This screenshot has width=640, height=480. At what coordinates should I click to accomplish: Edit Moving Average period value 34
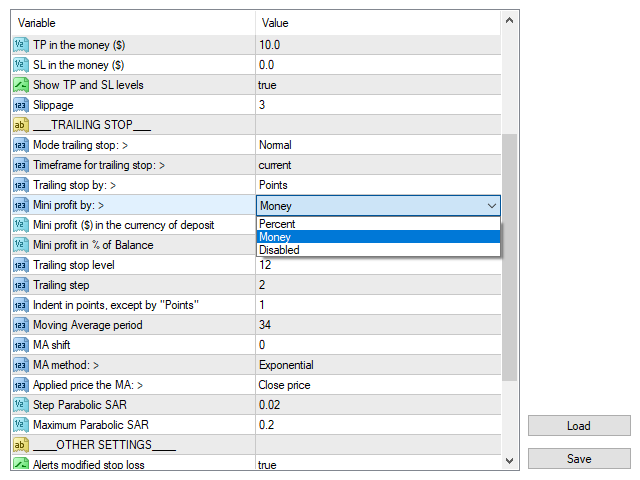tap(378, 325)
